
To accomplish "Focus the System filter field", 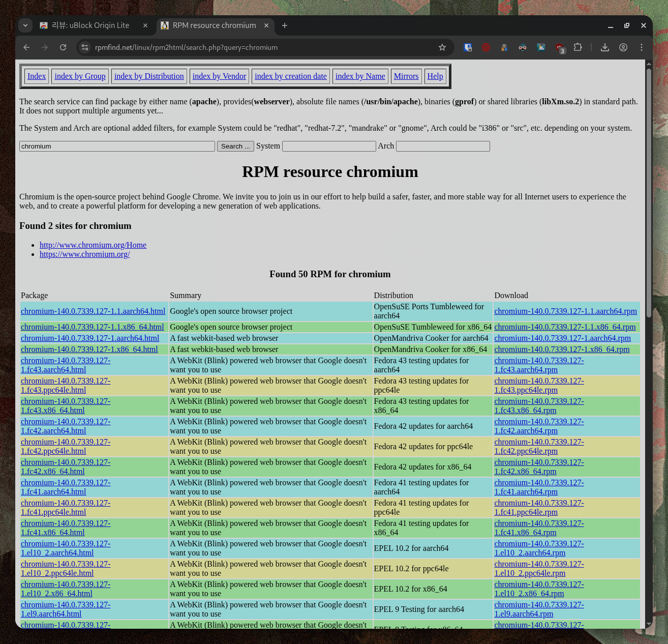I will coord(329,147).
